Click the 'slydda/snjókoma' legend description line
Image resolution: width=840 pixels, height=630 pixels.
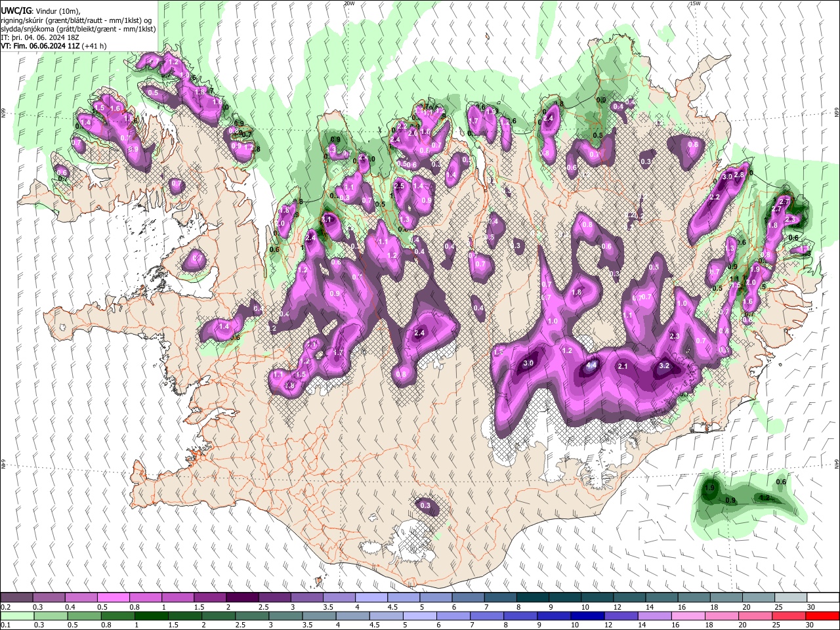pos(78,29)
